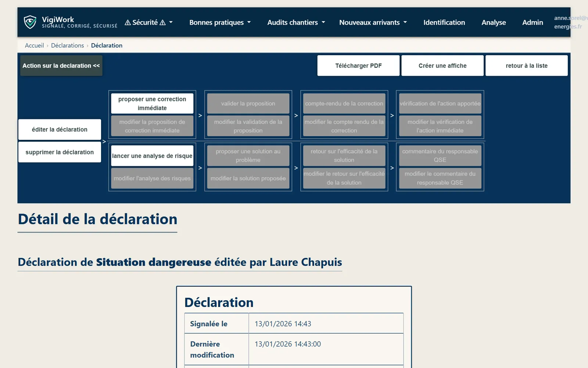Screen dimensions: 588x368
Task: Click Télécharger PDF button
Action: pyautogui.click(x=358, y=66)
